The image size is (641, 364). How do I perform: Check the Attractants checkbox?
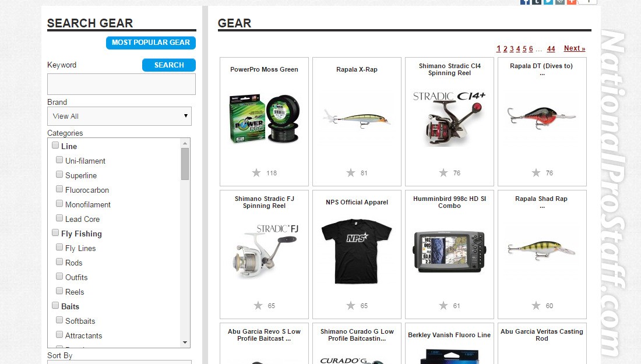[x=59, y=334]
